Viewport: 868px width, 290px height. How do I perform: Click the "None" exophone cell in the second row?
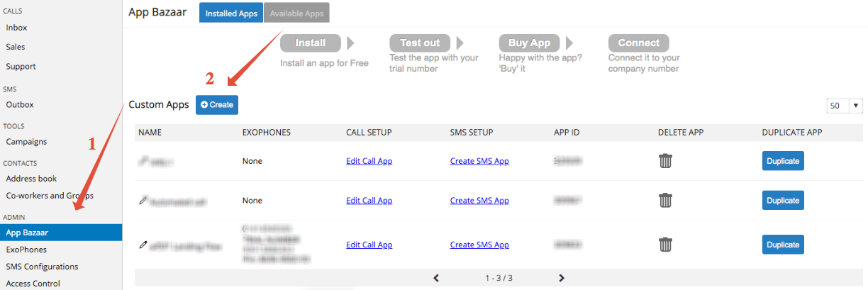[252, 201]
